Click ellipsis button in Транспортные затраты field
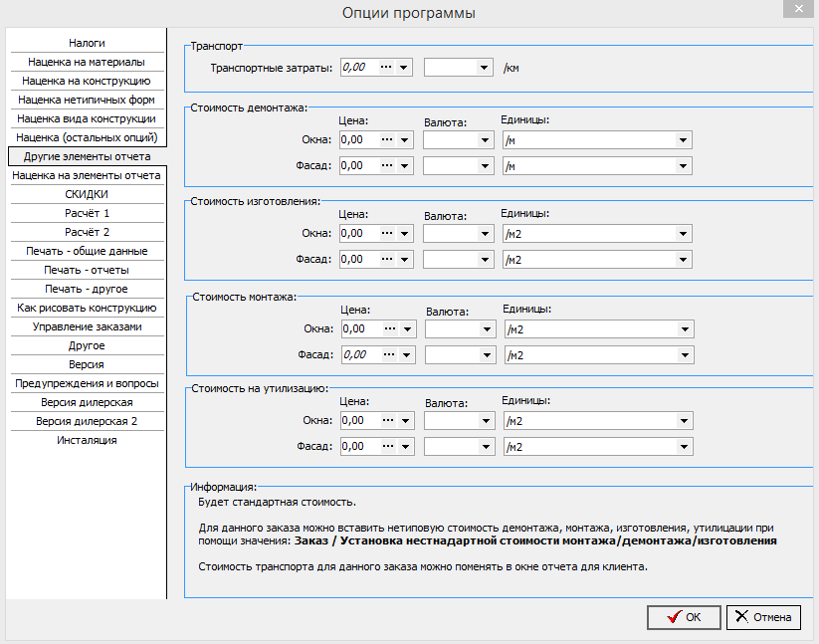The width and height of the screenshot is (819, 644). click(x=386, y=68)
